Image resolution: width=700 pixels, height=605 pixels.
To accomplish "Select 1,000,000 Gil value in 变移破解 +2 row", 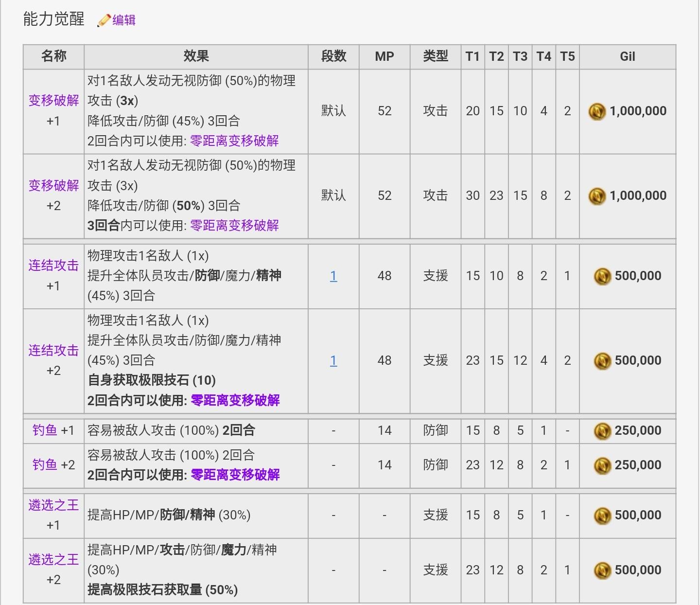I will [x=638, y=196].
